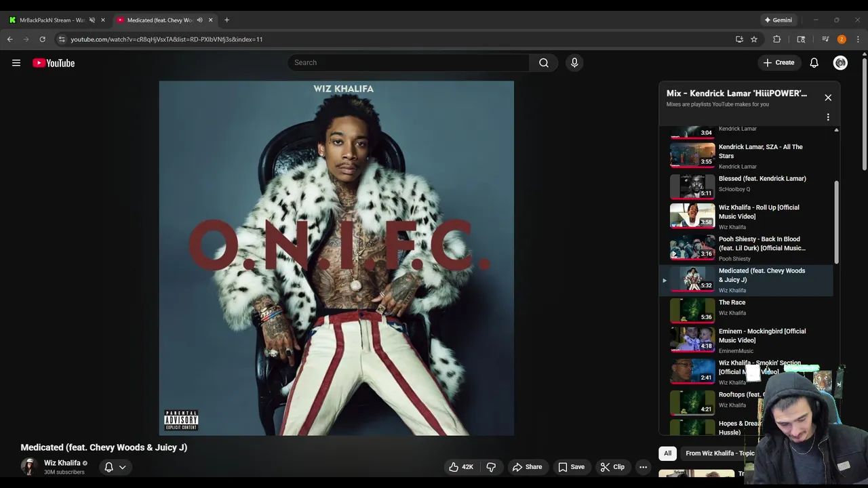Close the MrBackPackN Stream tab
The image size is (868, 488).
pyautogui.click(x=103, y=20)
